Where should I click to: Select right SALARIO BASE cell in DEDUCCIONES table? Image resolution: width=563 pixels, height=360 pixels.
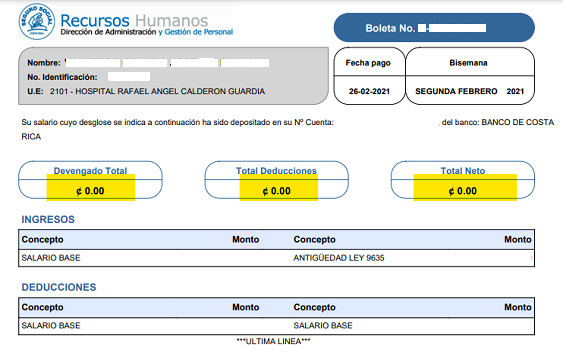click(x=323, y=326)
